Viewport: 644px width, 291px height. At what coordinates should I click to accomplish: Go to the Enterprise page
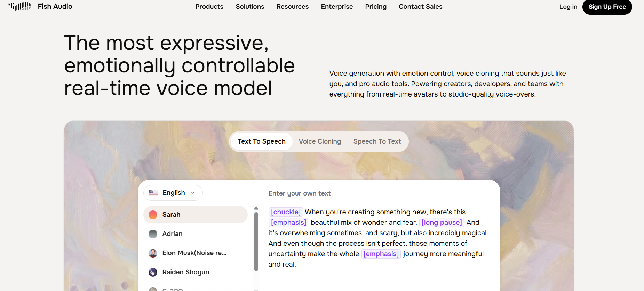pos(337,7)
